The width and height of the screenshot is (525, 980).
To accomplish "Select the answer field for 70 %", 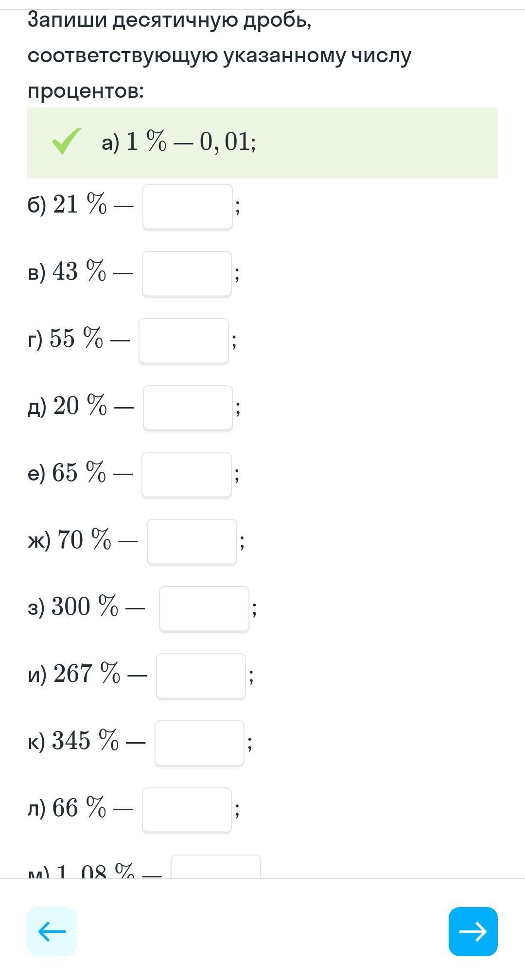I will point(192,542).
